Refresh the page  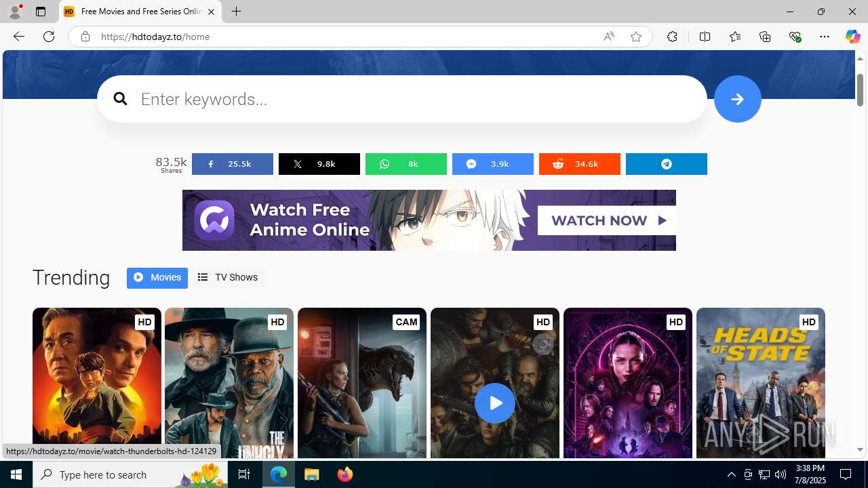tap(49, 37)
